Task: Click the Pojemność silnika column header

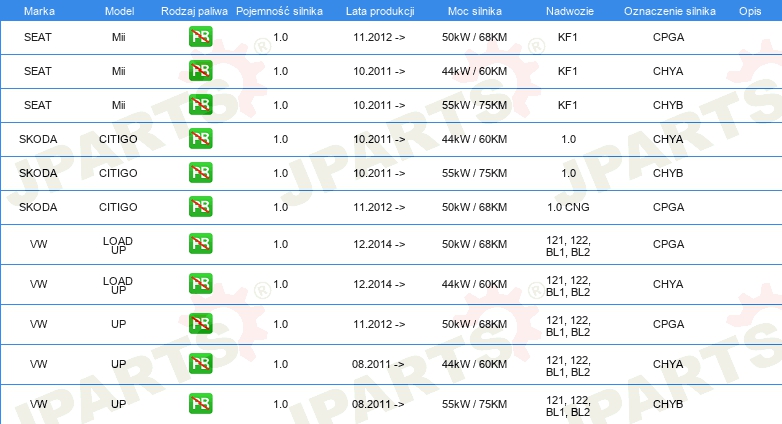Action: tap(279, 11)
